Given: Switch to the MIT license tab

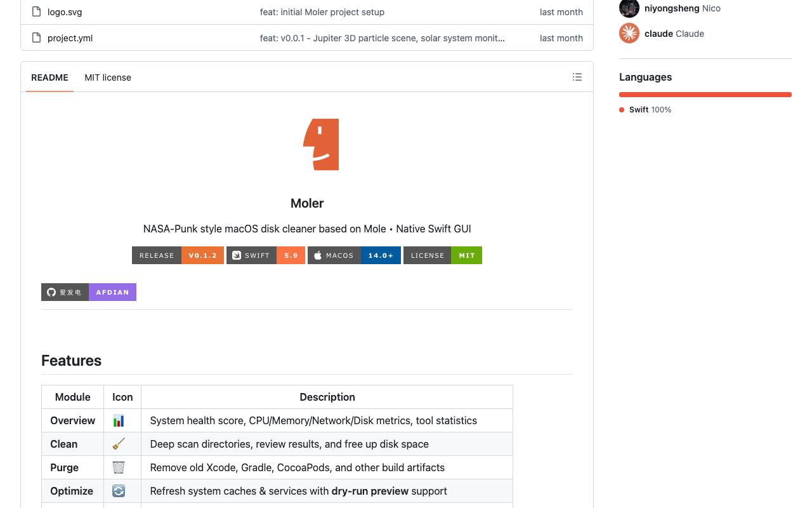Looking at the screenshot, I should click(108, 77).
